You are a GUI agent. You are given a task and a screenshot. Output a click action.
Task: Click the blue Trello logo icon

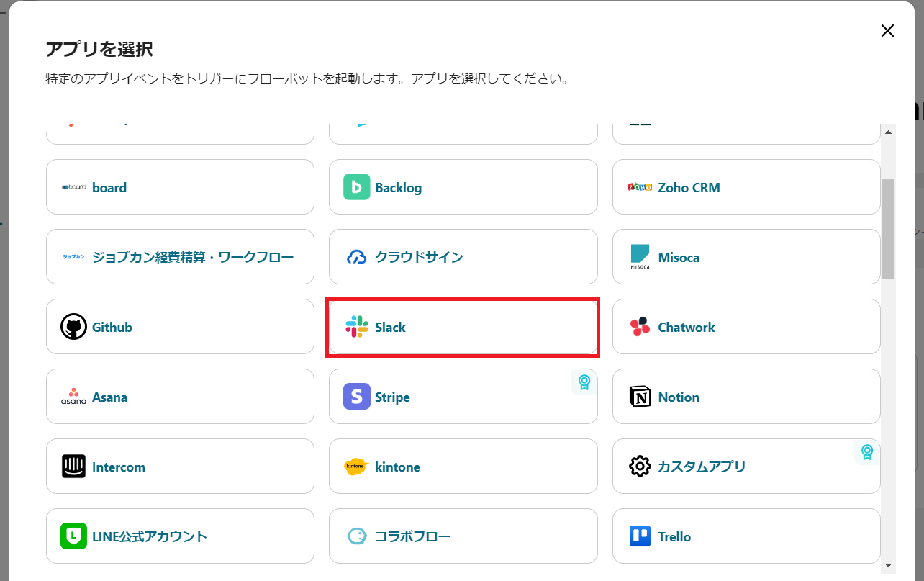click(640, 536)
